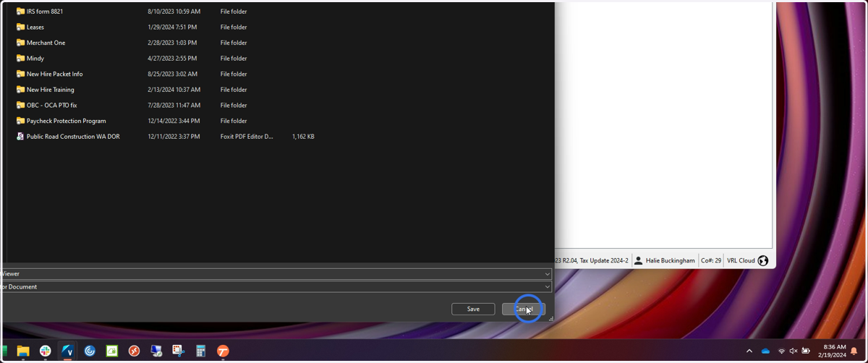Open File Explorer from the taskbar
The width and height of the screenshot is (868, 363).
tap(23, 351)
